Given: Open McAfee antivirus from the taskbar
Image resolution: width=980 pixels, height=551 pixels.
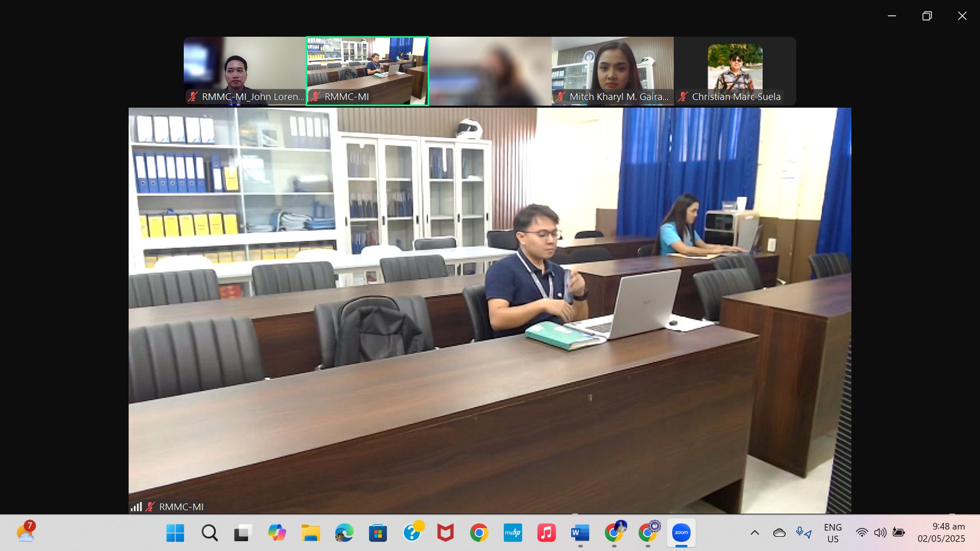Looking at the screenshot, I should (x=445, y=533).
